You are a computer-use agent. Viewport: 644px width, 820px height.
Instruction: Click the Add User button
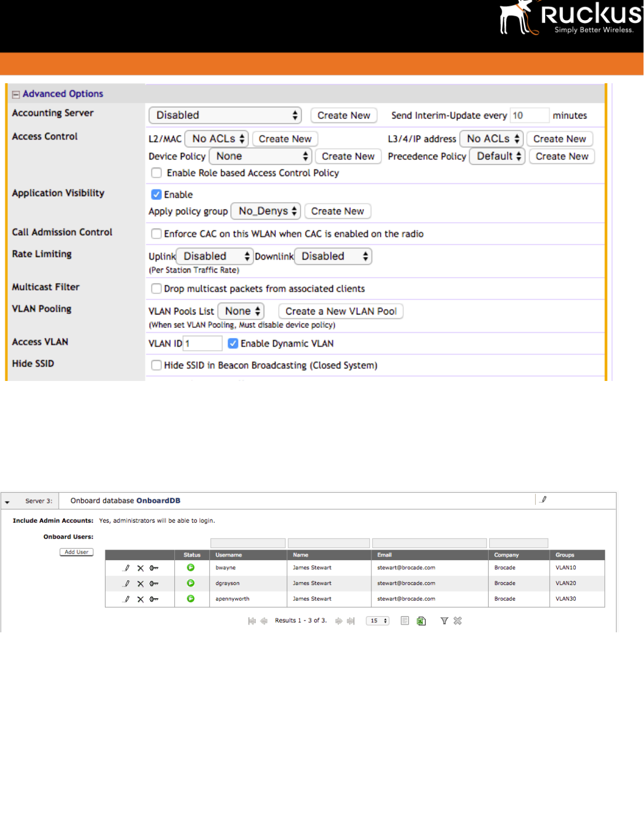[x=77, y=552]
